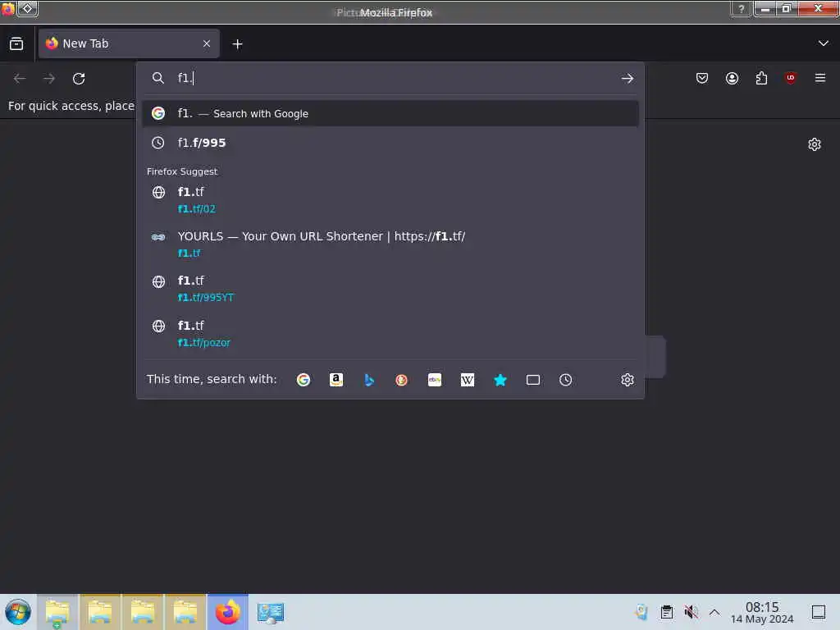Open the Firefox account menu
Image resolution: width=840 pixels, height=630 pixels.
coord(732,78)
